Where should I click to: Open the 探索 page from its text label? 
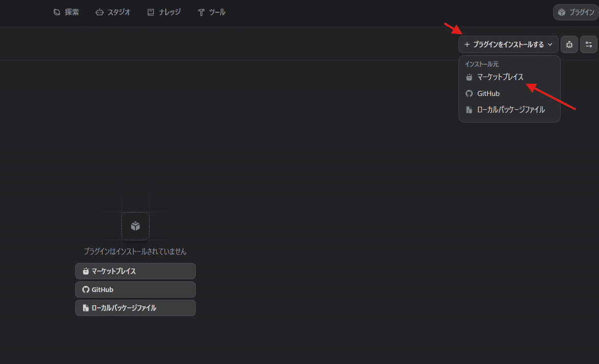click(72, 12)
